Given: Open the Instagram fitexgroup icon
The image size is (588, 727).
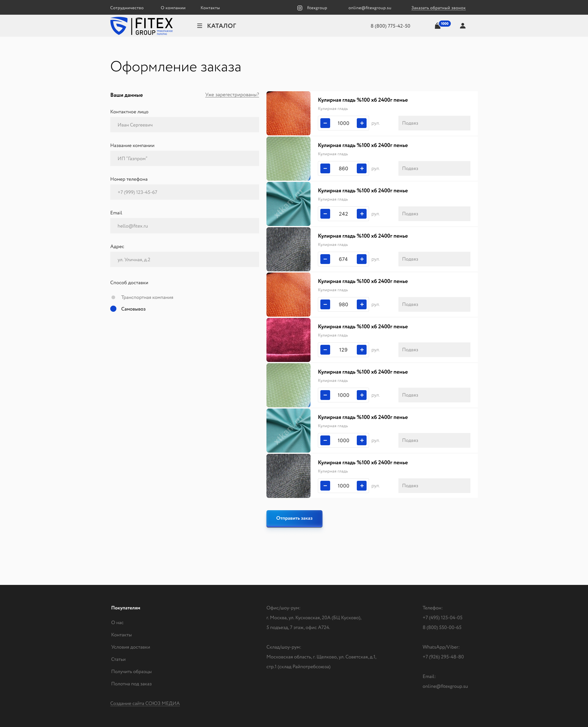Looking at the screenshot, I should click(x=300, y=8).
